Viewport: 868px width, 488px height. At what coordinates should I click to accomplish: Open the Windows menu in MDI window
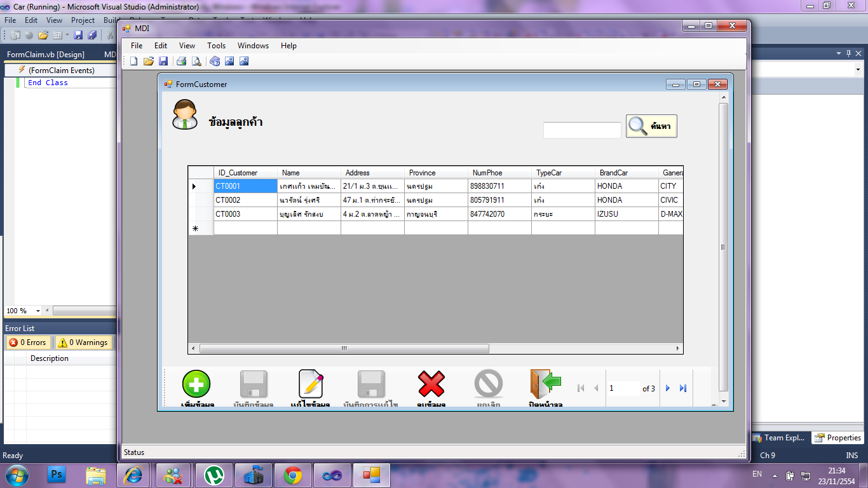[253, 46]
